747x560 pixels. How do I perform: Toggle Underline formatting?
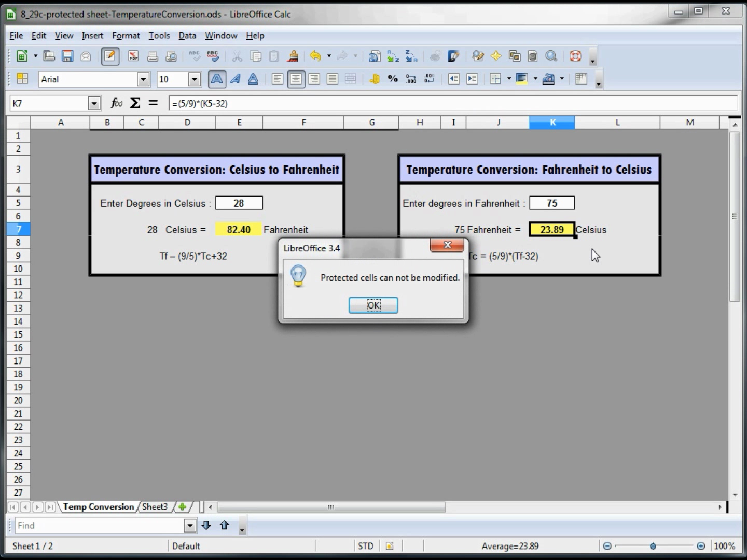(253, 79)
